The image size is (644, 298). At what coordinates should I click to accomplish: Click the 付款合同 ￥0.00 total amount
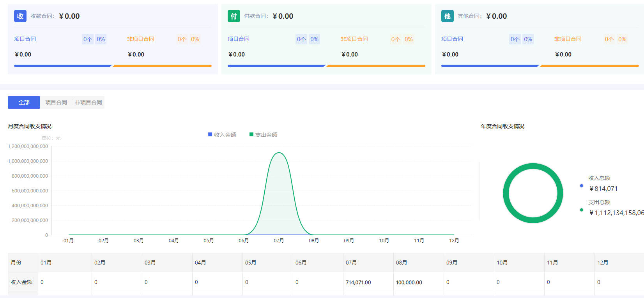pos(283,16)
